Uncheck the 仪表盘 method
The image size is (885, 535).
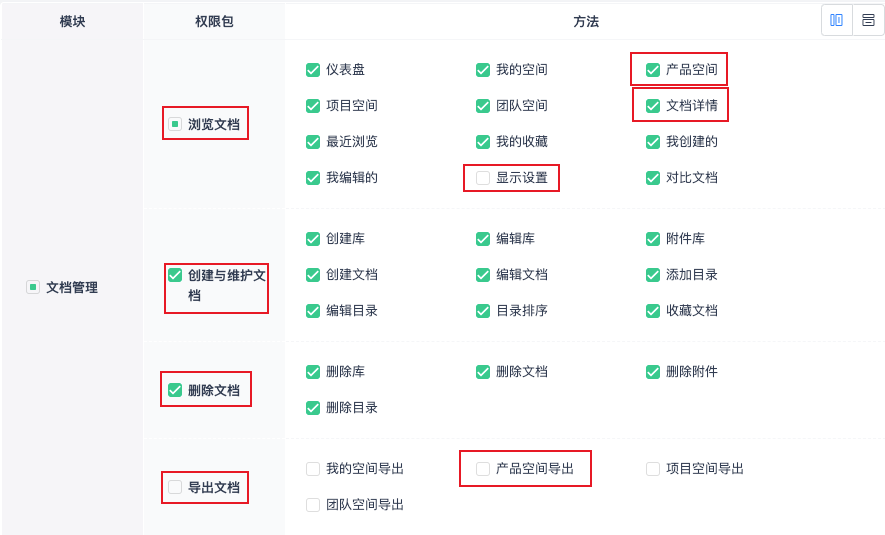(313, 70)
